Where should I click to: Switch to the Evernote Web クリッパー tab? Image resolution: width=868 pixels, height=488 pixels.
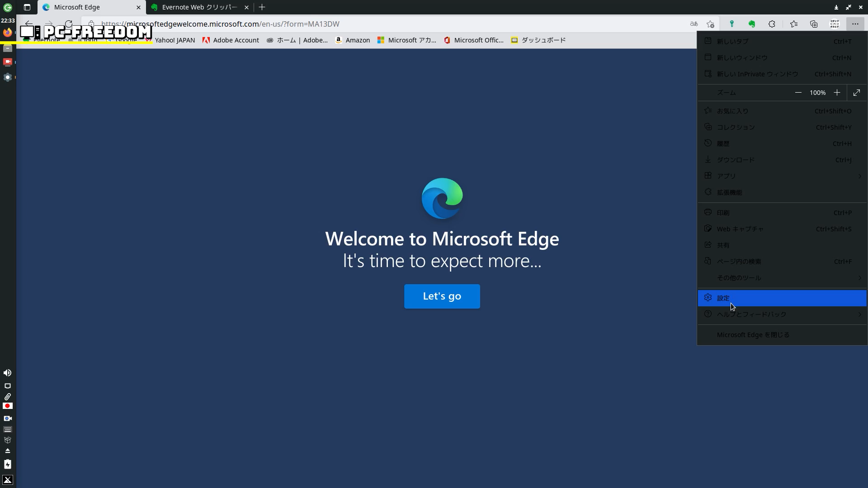tap(199, 7)
